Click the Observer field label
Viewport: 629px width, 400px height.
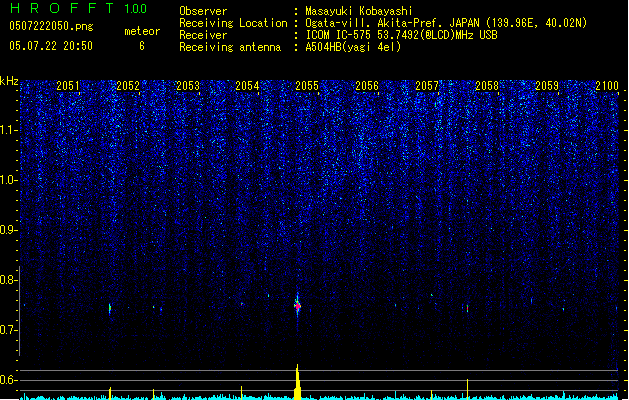tap(203, 11)
